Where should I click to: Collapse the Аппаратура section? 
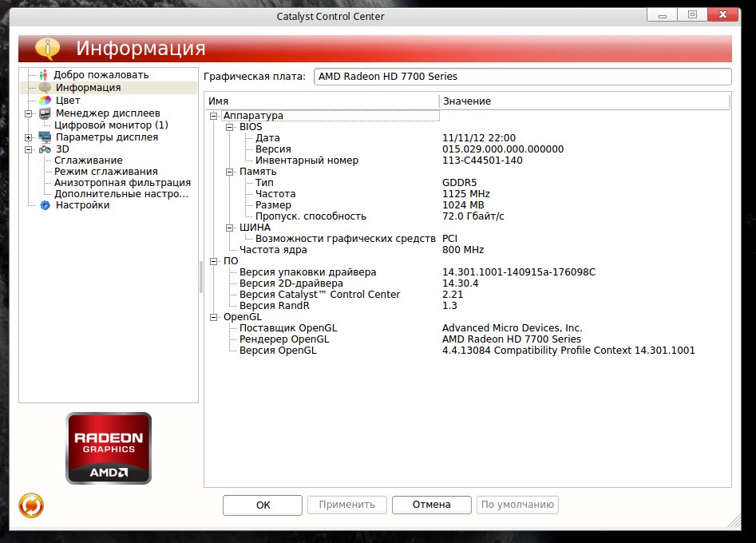point(214,117)
